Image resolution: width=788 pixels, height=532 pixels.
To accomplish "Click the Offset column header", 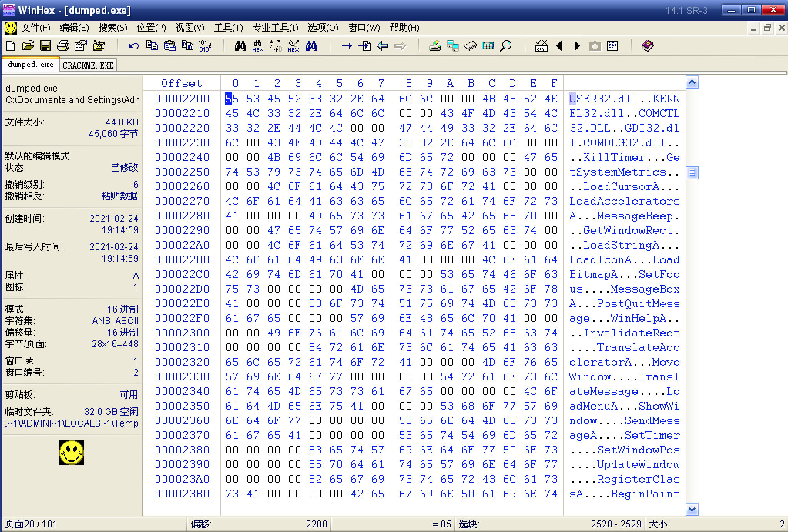I will (x=181, y=83).
